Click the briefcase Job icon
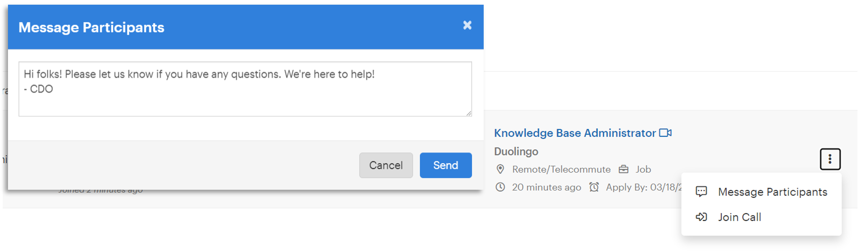 [623, 169]
